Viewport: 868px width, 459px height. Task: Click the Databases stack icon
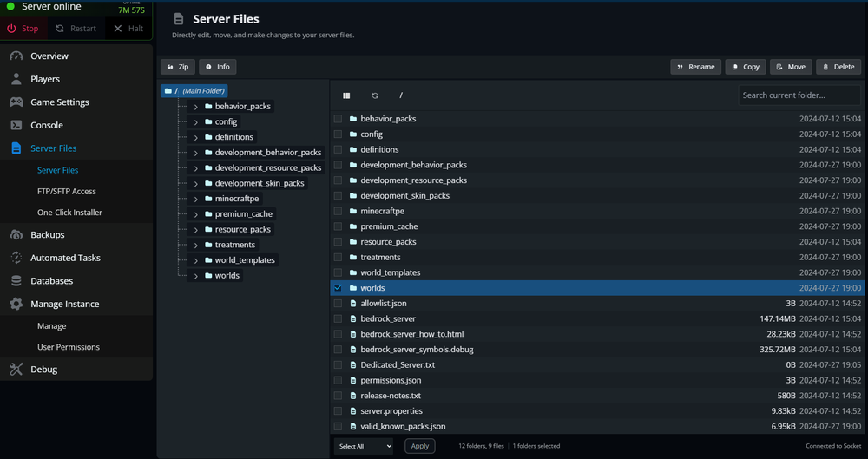point(16,281)
